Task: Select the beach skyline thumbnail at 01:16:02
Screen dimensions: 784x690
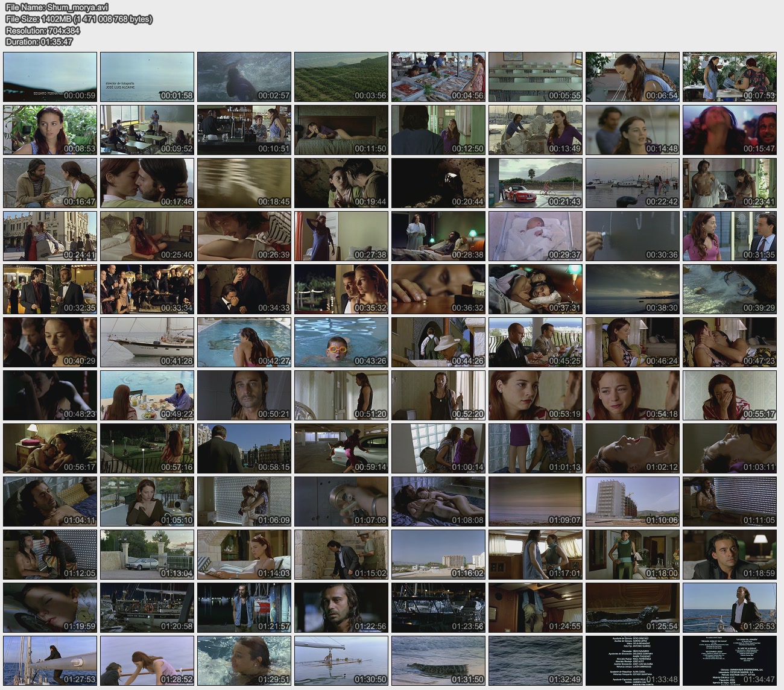Action: (x=438, y=554)
